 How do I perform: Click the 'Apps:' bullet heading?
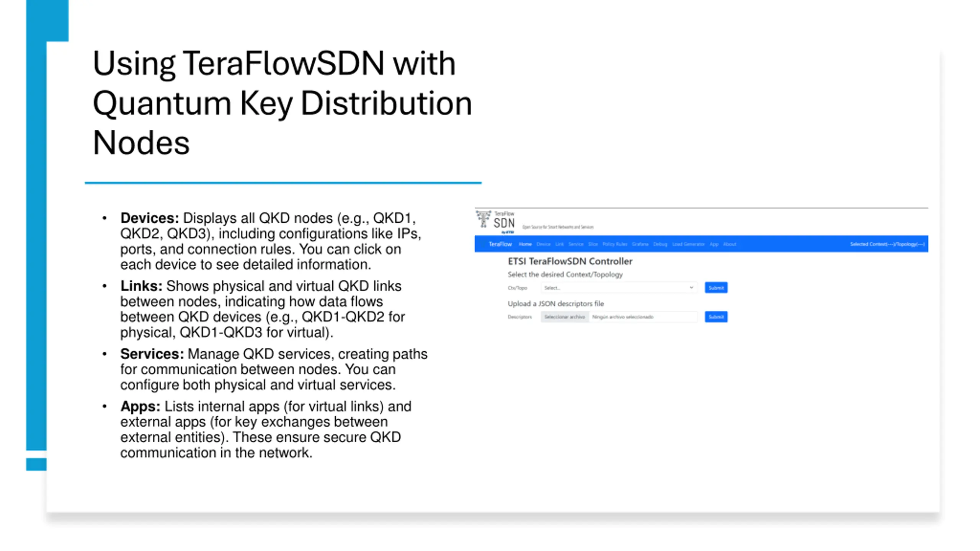coord(140,406)
